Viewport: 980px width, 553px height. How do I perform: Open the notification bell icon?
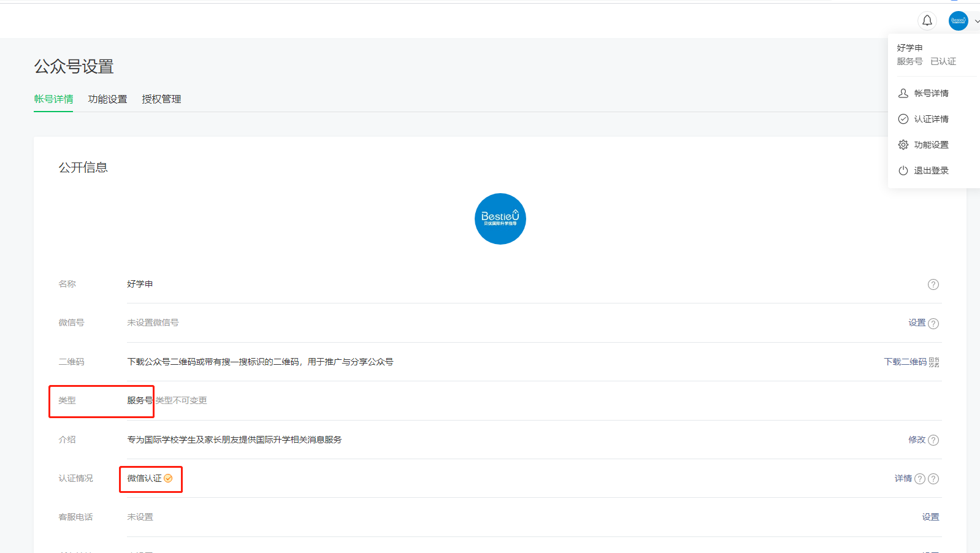(x=927, y=21)
